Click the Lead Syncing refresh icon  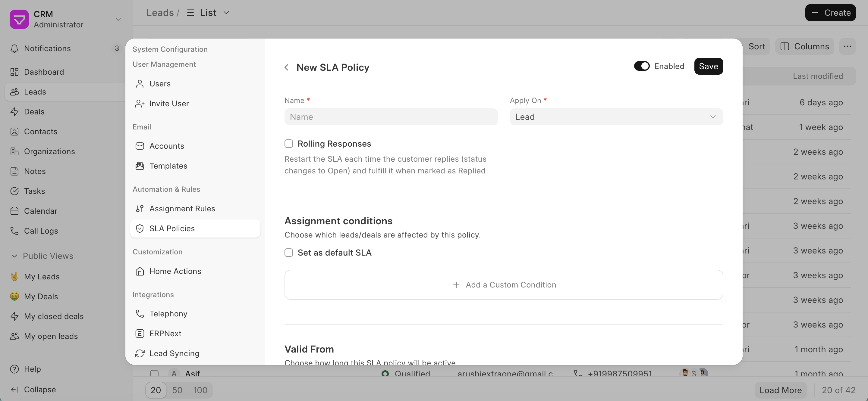tap(140, 353)
